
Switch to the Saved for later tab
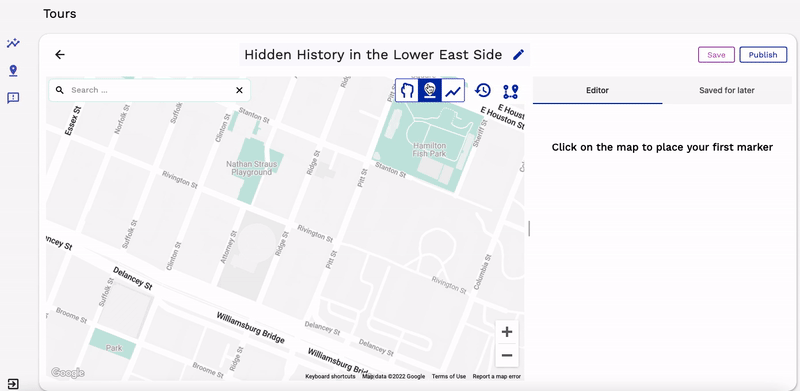tap(727, 90)
